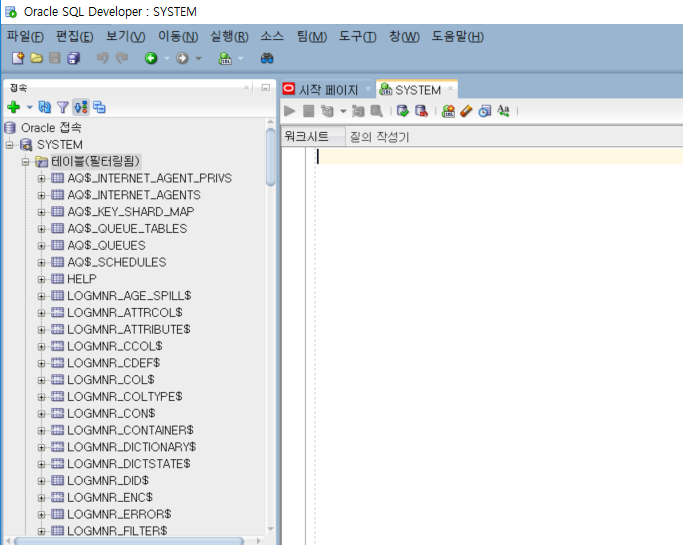Viewport: 683px width, 545px height.
Task: Click the Forward navigation icon
Action: coord(182,58)
